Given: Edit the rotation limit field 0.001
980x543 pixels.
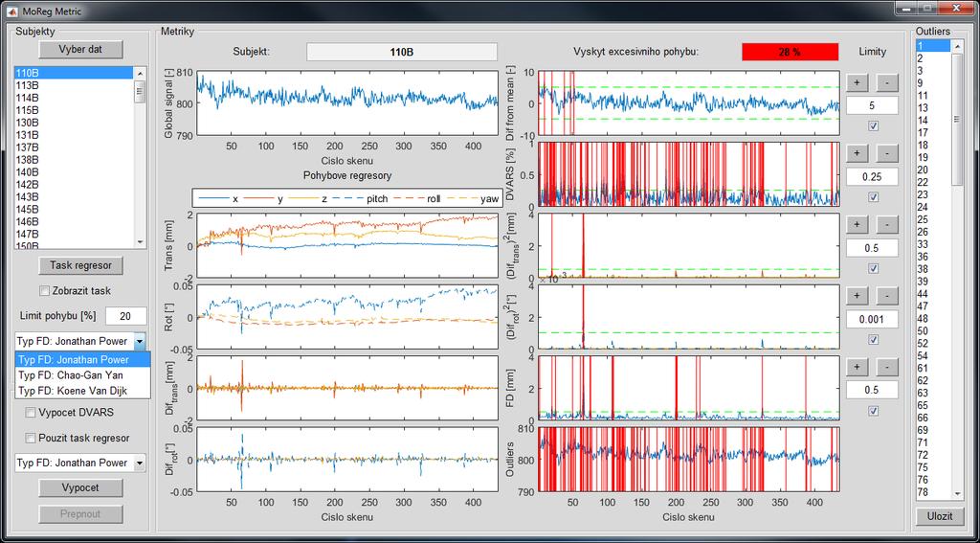Looking at the screenshot, I should pyautogui.click(x=872, y=320).
